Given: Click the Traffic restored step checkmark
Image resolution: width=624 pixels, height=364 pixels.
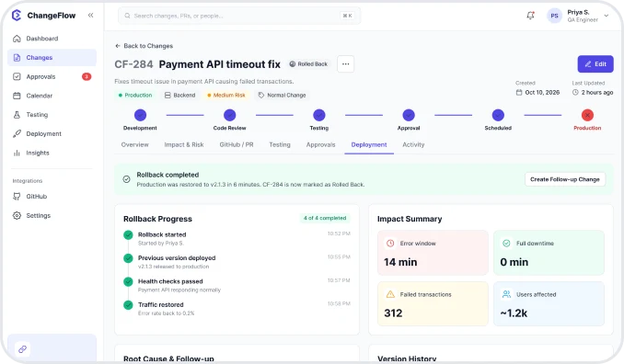Looking at the screenshot, I should point(128,305).
